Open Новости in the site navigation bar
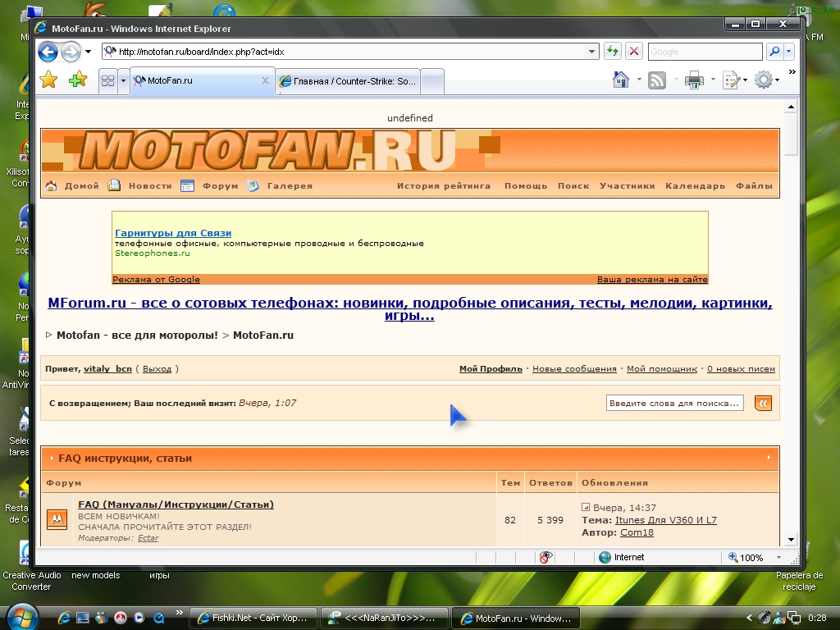This screenshot has width=840, height=630. click(151, 186)
